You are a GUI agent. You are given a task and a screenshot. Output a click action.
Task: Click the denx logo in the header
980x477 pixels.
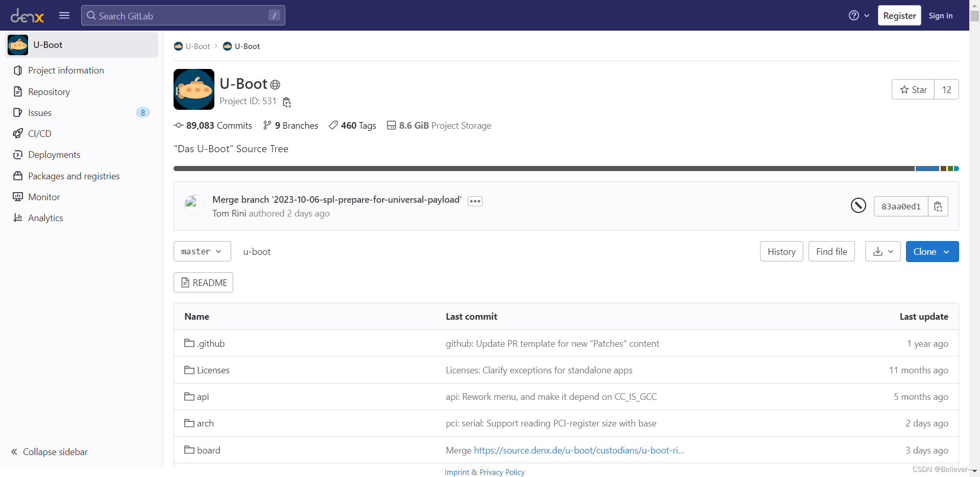coord(27,16)
